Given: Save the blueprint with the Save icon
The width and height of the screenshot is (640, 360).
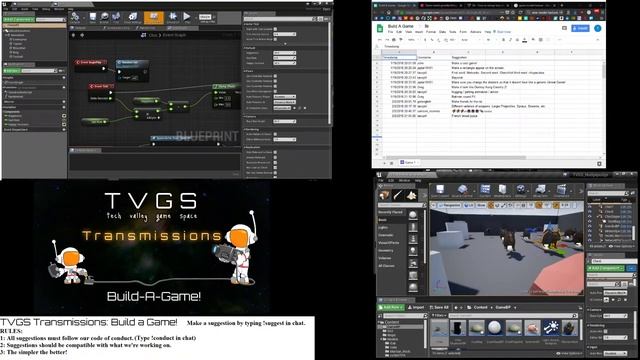Looking at the screenshot, I should [93, 17].
